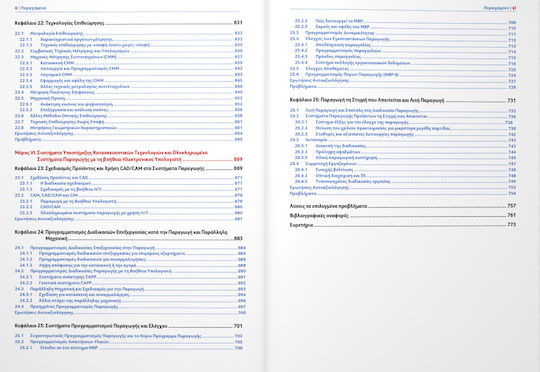Click 'Ερωτήσεις Ανασκόπησης' entry of chapter 26

click(403, 187)
